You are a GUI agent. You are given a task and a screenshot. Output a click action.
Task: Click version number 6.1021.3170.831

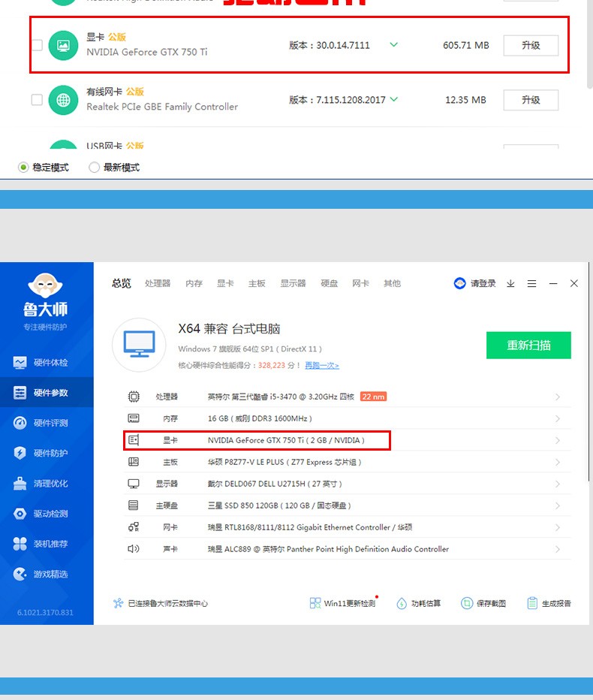coord(45,613)
